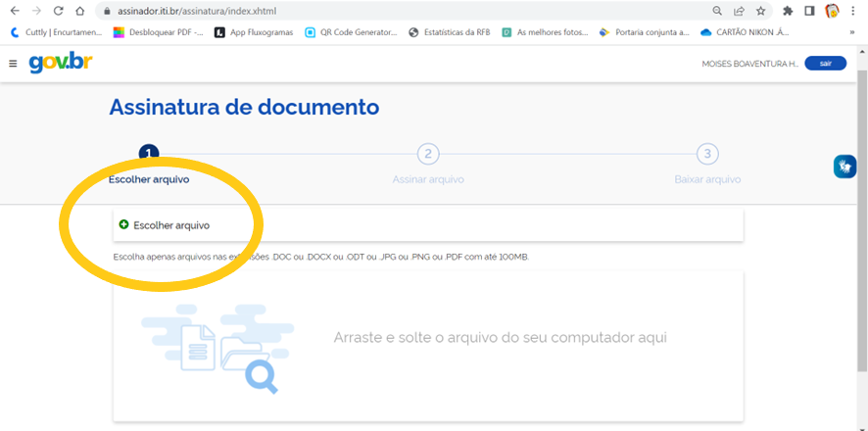Click the sair logout button
868x431 pixels.
tap(825, 64)
